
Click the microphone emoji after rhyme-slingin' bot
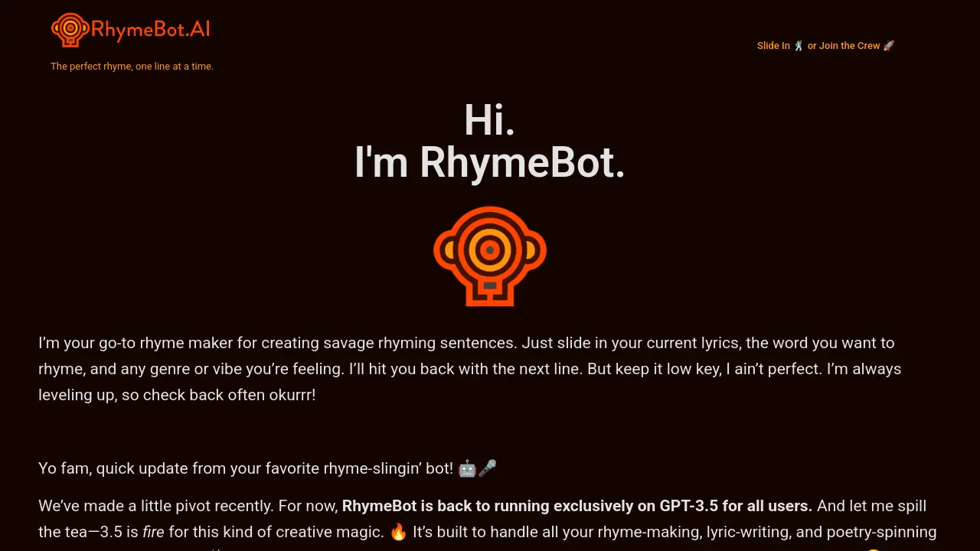(x=488, y=468)
